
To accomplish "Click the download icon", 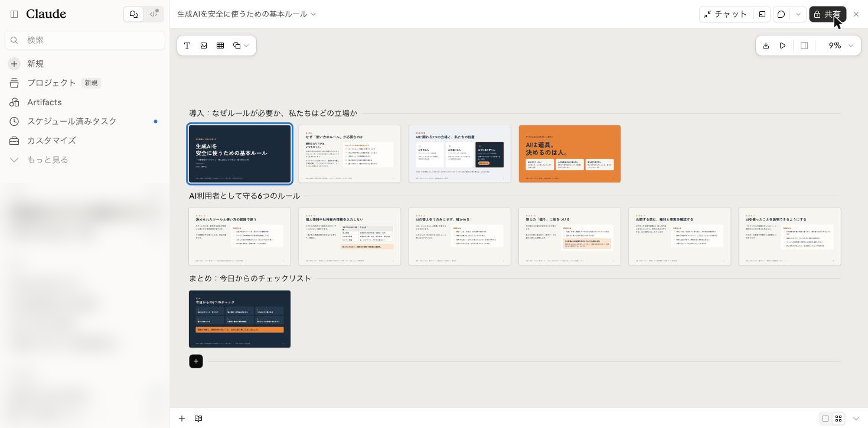I will (x=766, y=46).
